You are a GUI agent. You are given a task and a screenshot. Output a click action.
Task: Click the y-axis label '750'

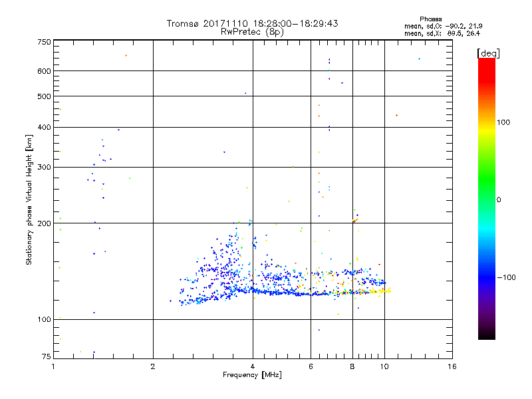tap(44, 42)
